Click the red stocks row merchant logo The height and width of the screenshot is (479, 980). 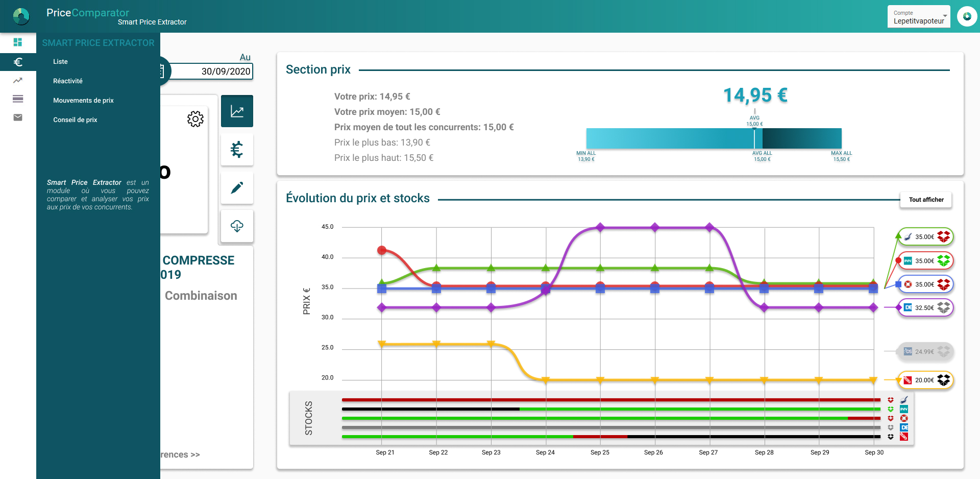(x=904, y=437)
